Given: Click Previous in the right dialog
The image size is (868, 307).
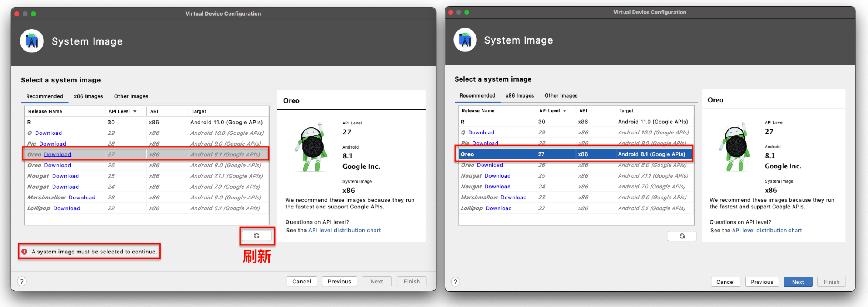Looking at the screenshot, I should click(761, 282).
